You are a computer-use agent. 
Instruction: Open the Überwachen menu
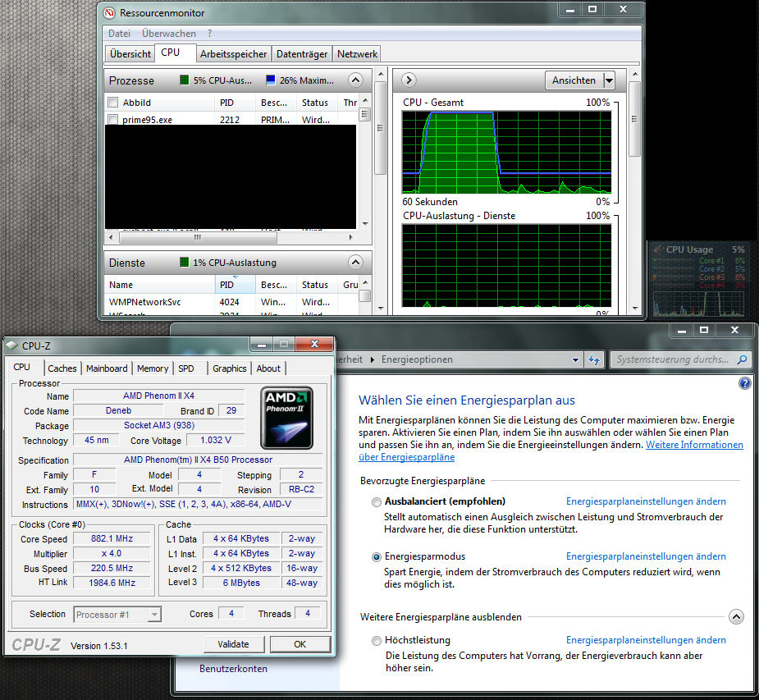169,34
